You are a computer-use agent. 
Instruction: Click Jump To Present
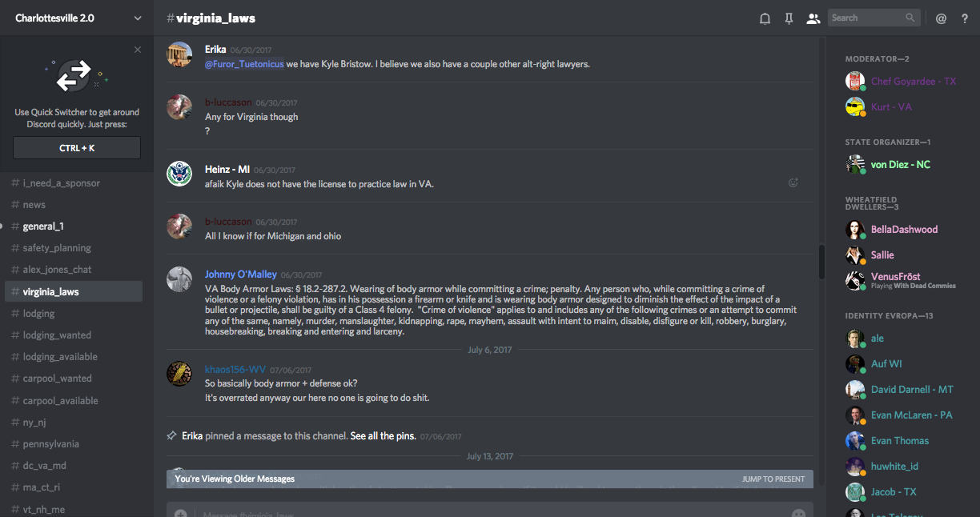point(773,479)
